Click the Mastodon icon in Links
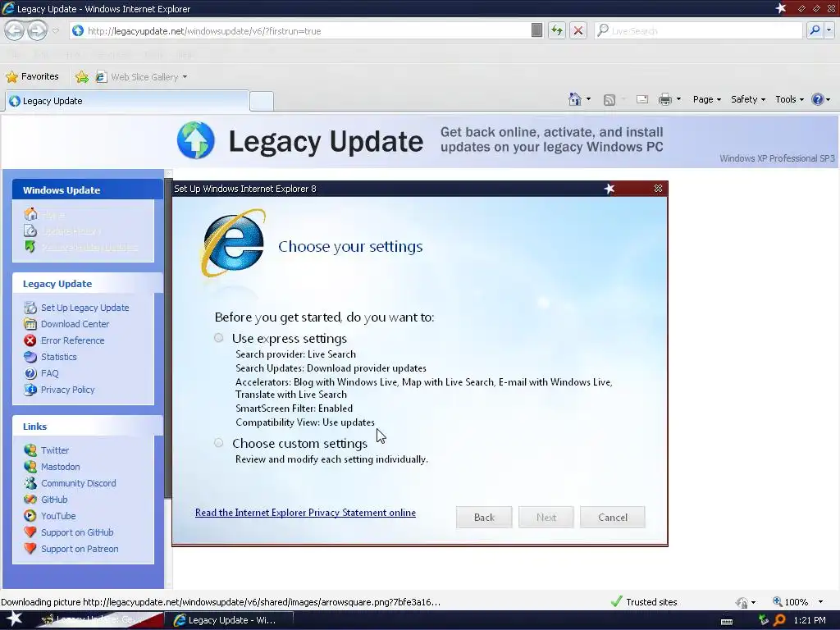Screen dimensions: 840x630 (x=30, y=467)
